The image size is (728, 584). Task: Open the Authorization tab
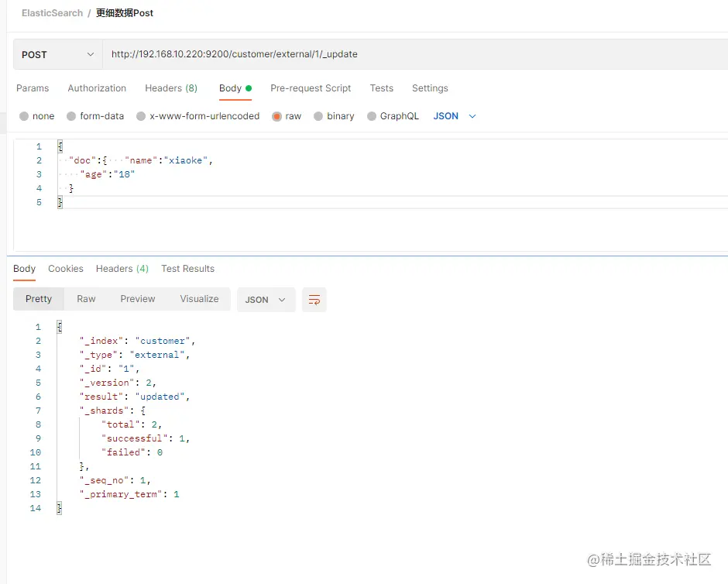click(97, 88)
